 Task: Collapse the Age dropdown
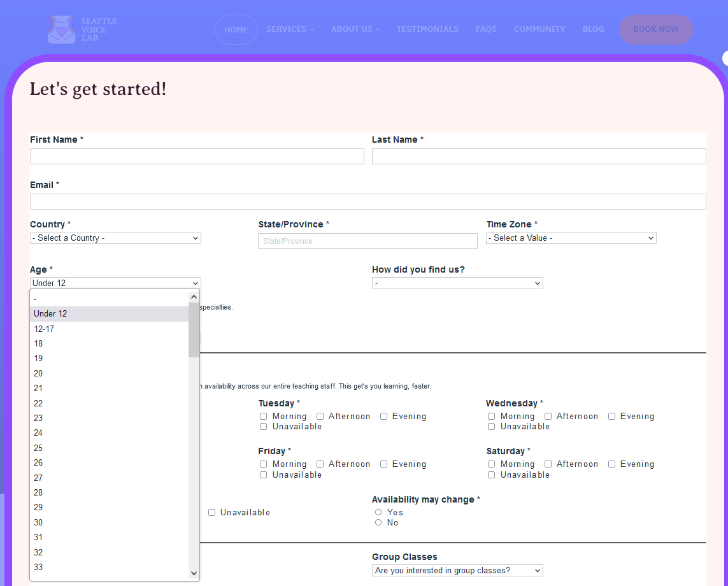point(116,283)
